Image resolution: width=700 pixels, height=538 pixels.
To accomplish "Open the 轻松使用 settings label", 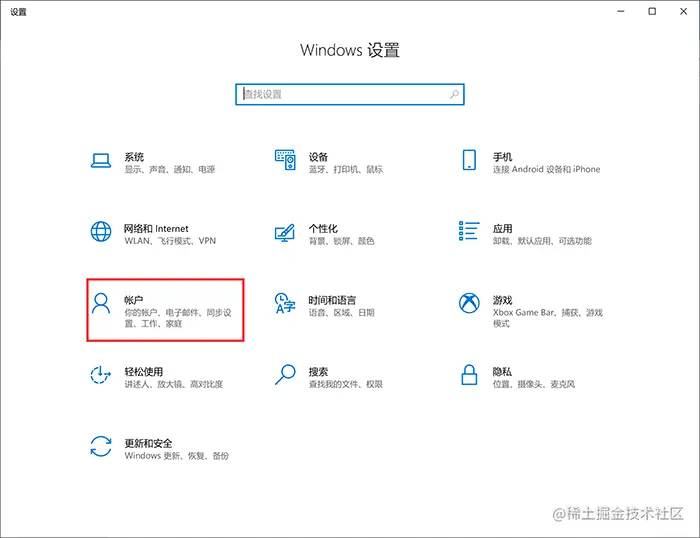I will 143,371.
